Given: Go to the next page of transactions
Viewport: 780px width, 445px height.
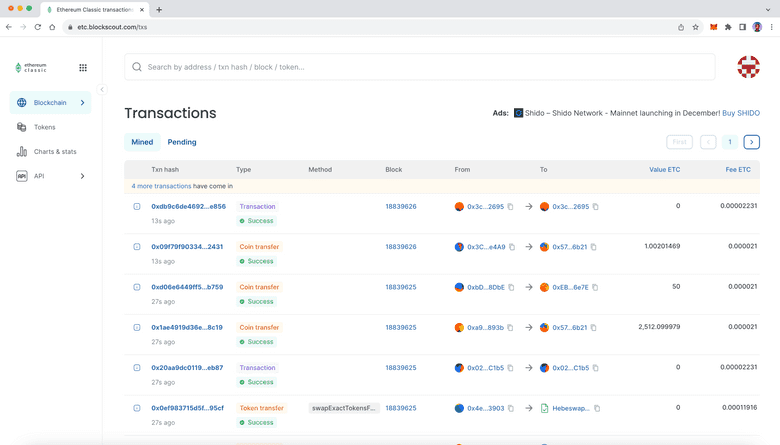Looking at the screenshot, I should [x=752, y=142].
